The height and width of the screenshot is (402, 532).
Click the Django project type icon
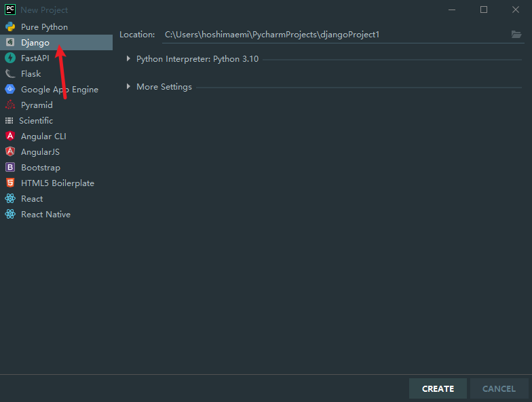pos(10,42)
